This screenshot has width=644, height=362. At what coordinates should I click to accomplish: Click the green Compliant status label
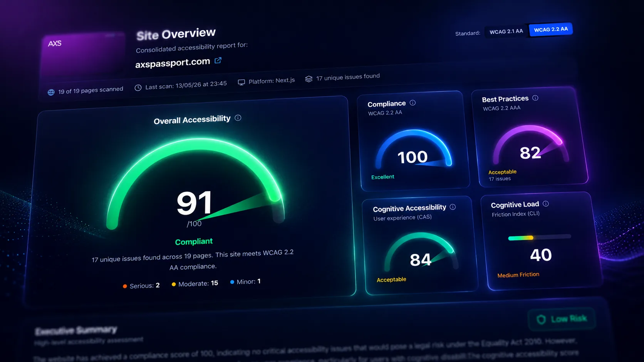pos(194,242)
